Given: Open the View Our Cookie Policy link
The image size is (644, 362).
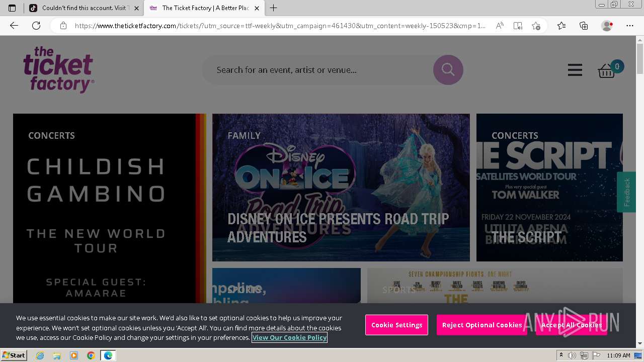Looking at the screenshot, I should [289, 337].
